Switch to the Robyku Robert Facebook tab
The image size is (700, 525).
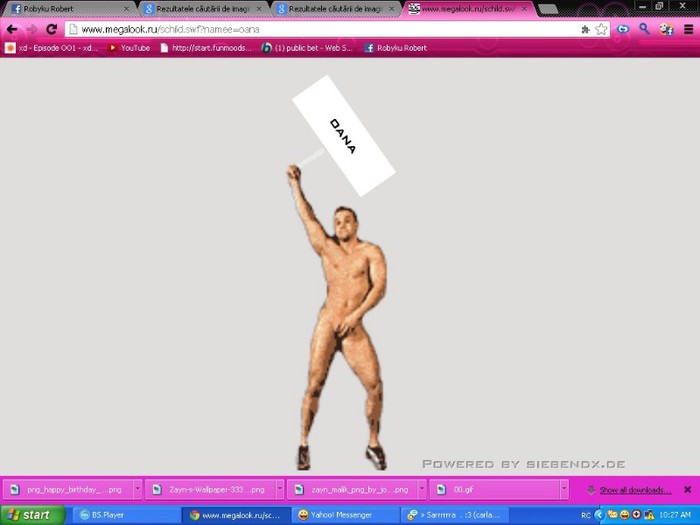pos(60,9)
